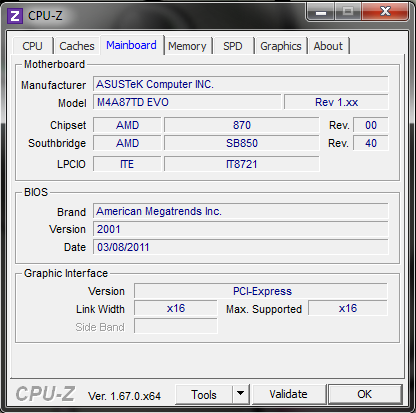
Task: Open the Caches tab
Action: pyautogui.click(x=77, y=46)
